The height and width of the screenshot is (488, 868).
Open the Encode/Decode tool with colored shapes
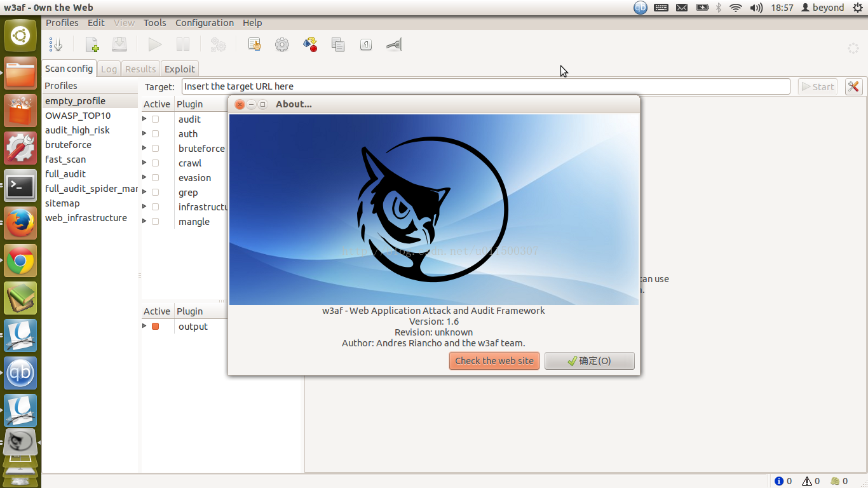coord(310,44)
